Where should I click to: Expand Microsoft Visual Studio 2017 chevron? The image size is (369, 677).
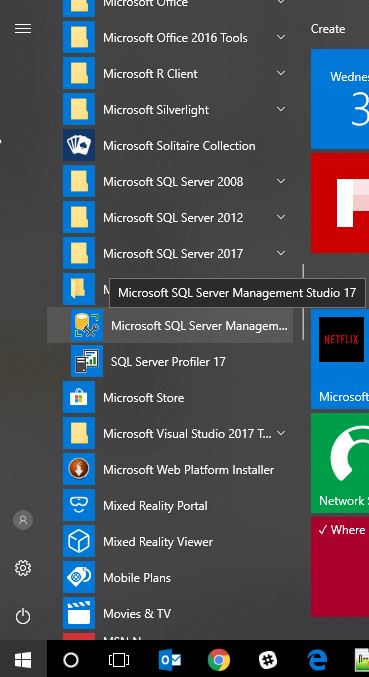(281, 433)
